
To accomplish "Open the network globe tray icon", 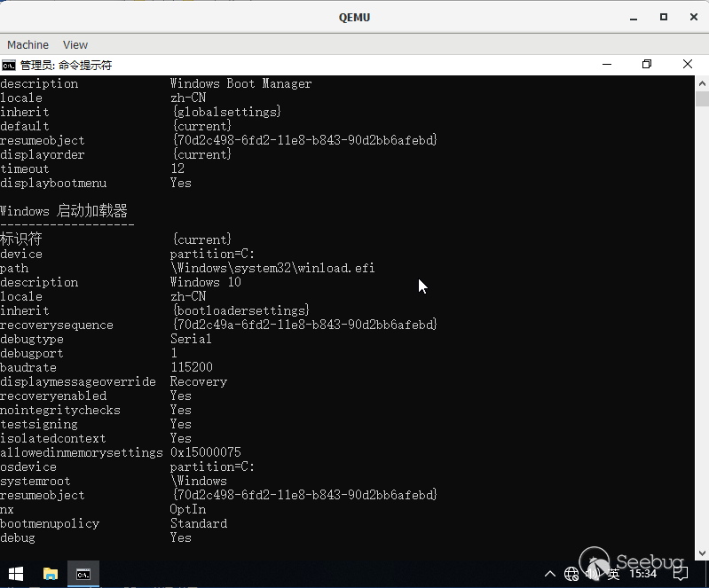I will pyautogui.click(x=571, y=574).
